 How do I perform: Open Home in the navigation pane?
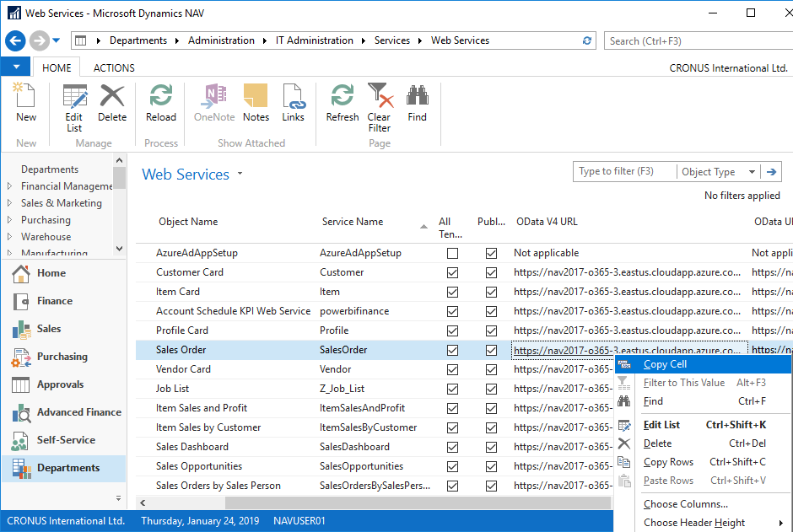click(64, 273)
